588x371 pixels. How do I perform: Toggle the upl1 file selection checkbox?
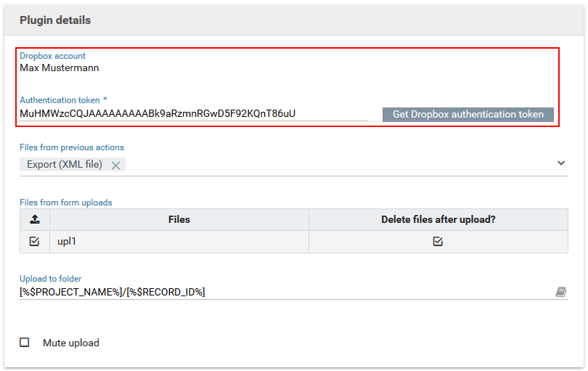(x=34, y=242)
